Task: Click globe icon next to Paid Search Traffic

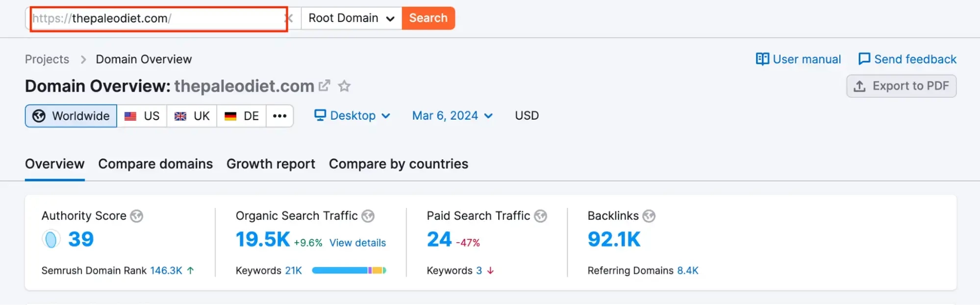Action: (x=540, y=216)
